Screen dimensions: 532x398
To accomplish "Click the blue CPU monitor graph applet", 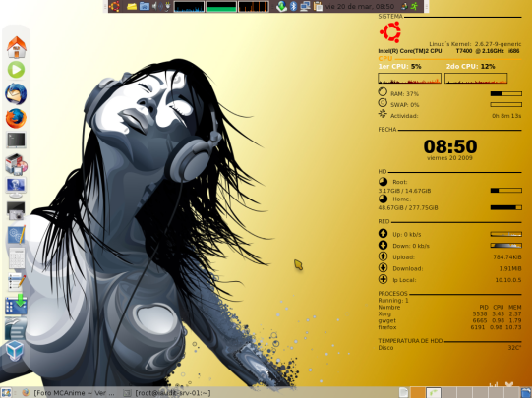I will 189,7.
